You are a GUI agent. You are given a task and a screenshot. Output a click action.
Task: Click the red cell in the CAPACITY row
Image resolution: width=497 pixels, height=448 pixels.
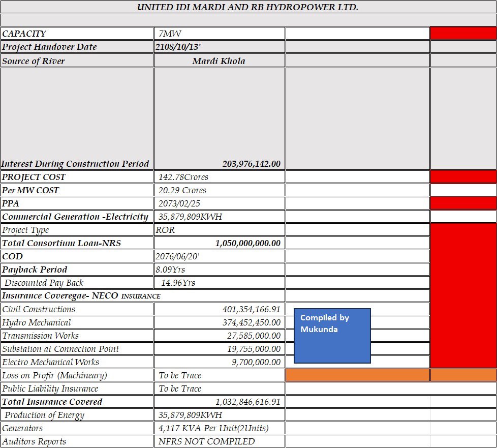(463, 34)
